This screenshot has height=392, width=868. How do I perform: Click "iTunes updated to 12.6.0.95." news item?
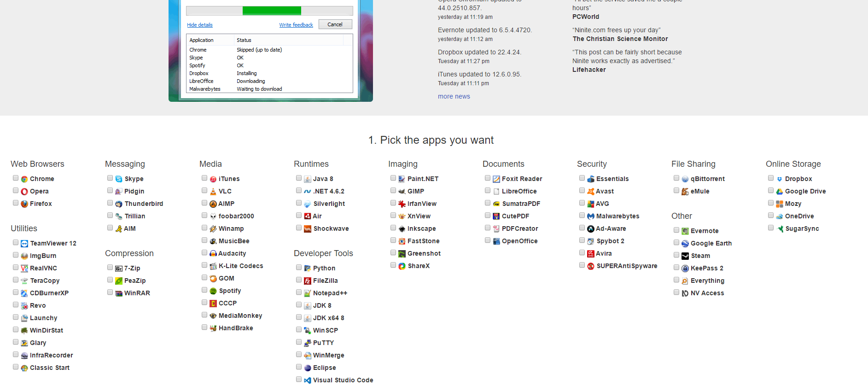pos(479,74)
